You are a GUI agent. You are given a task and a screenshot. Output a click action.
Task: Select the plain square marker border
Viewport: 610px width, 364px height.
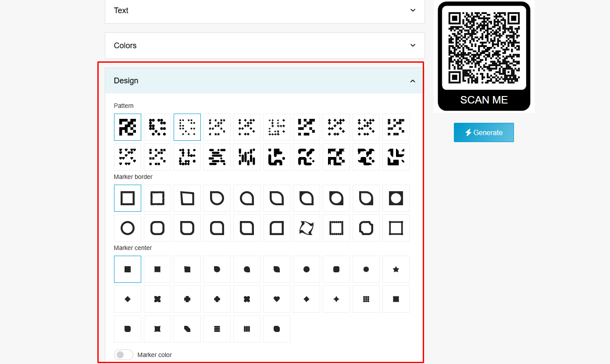(x=128, y=198)
